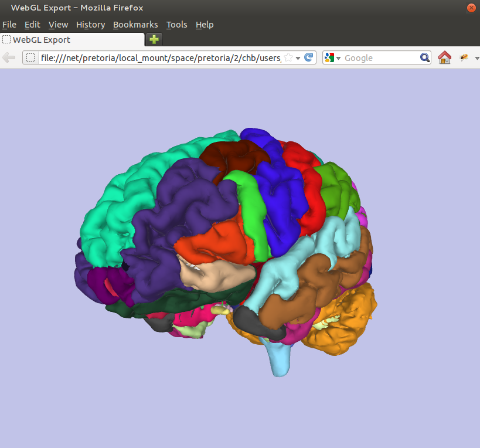
Task: Reload the page with the refresh button
Action: pos(309,57)
